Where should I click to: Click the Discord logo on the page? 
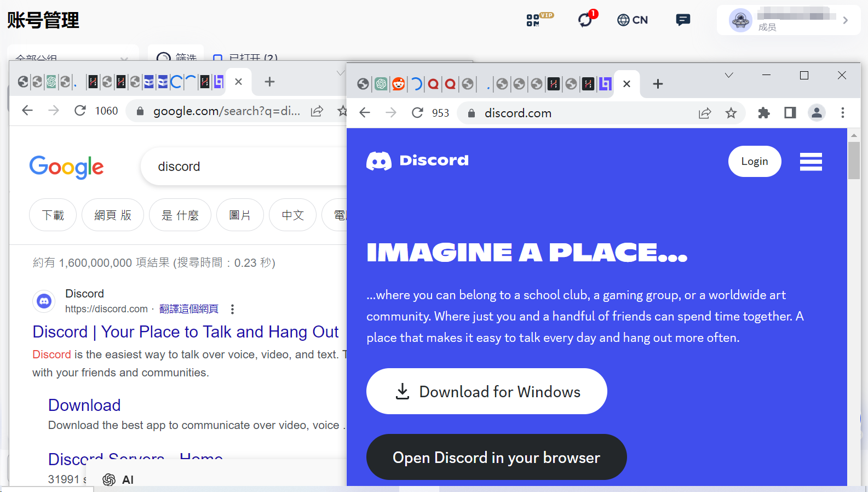[417, 161]
